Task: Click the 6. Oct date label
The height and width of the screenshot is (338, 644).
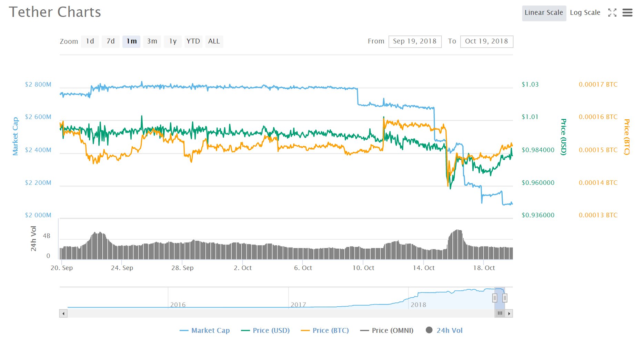Action: click(x=303, y=268)
